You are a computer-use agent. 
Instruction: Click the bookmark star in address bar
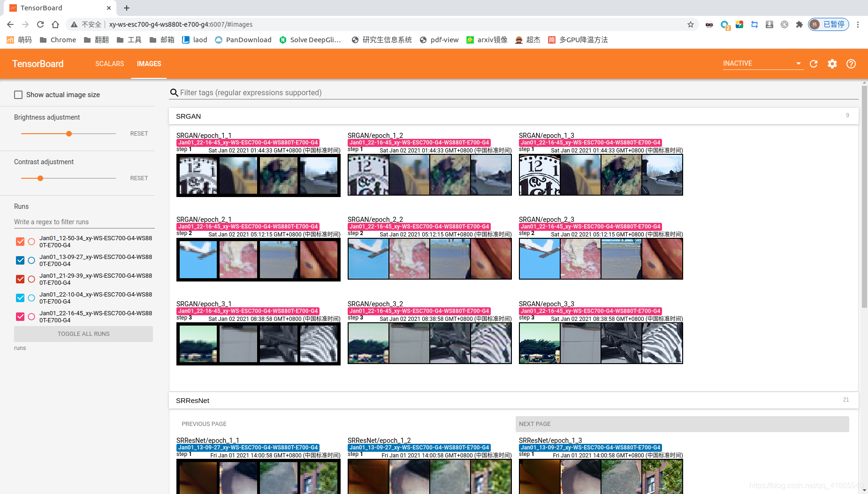tap(690, 24)
